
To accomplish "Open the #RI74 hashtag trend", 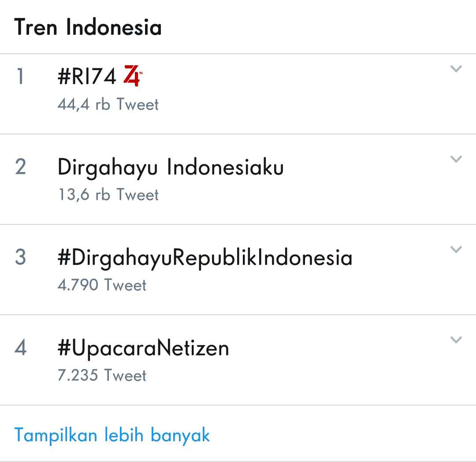I will (87, 77).
